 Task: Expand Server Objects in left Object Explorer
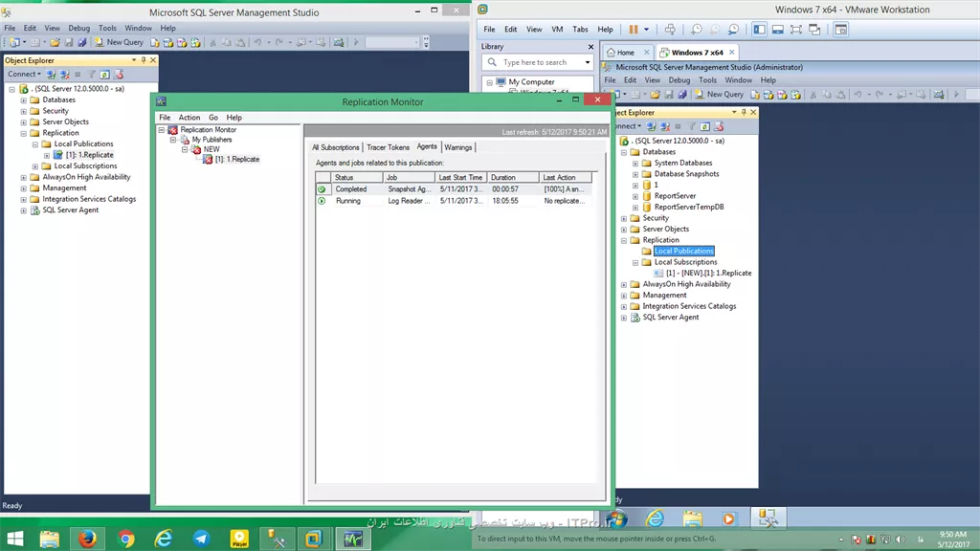pyautogui.click(x=24, y=121)
